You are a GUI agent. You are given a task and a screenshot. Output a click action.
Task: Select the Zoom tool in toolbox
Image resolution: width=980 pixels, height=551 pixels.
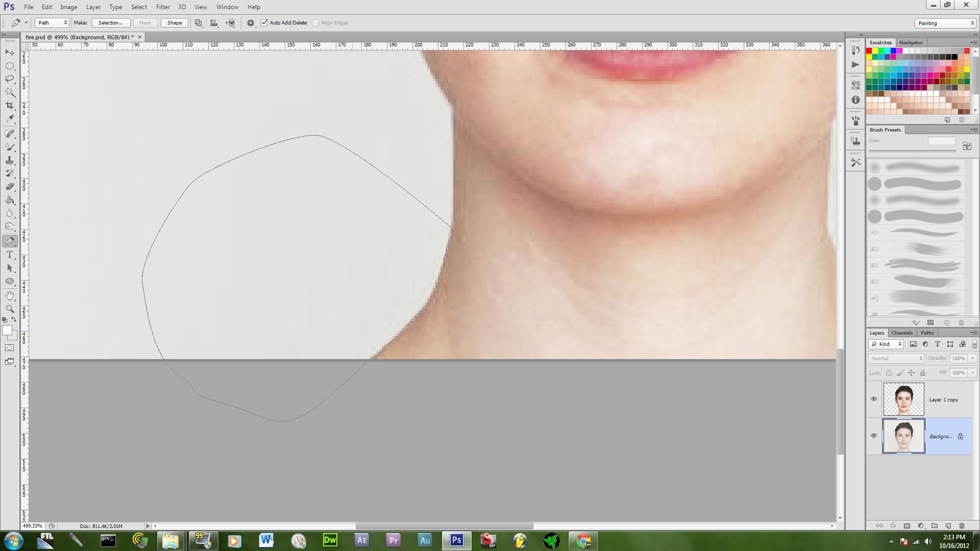[10, 309]
